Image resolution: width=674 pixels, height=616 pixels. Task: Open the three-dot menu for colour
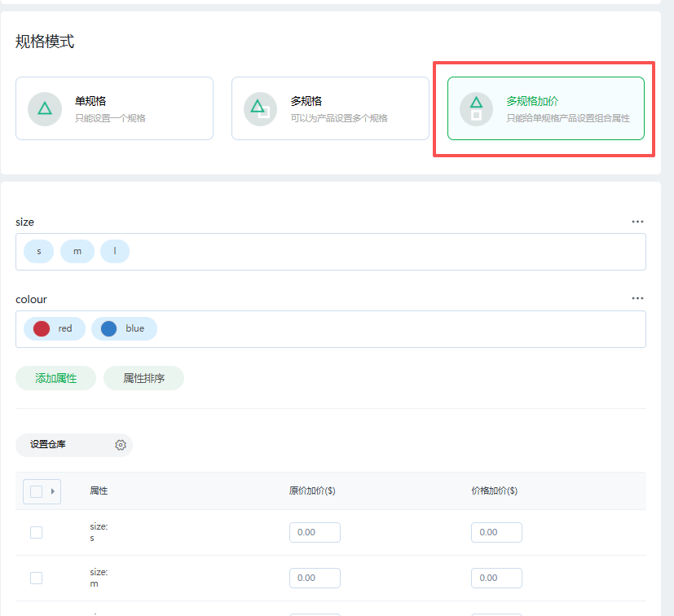[637, 298]
